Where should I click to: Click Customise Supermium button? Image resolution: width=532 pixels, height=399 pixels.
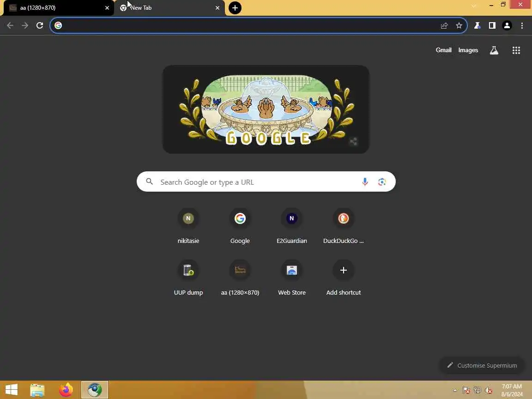482,365
